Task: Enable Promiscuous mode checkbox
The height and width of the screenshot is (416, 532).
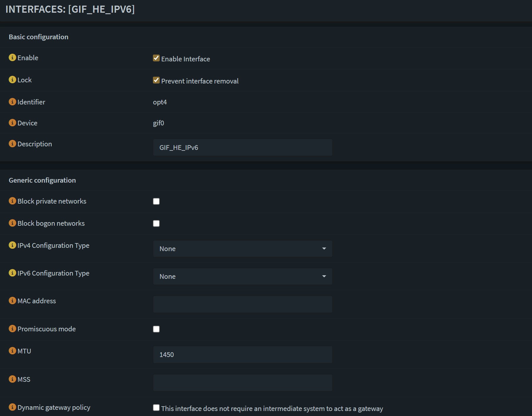Action: 156,329
